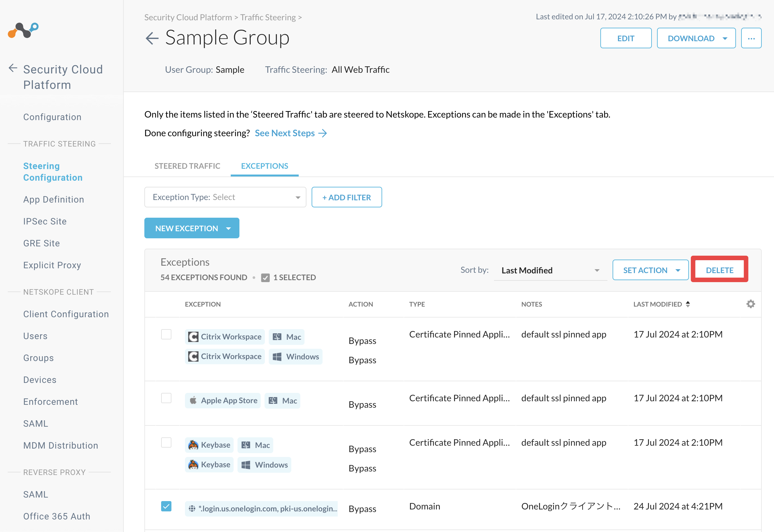774x532 pixels.
Task: Click the Add Filter button
Action: pos(347,197)
